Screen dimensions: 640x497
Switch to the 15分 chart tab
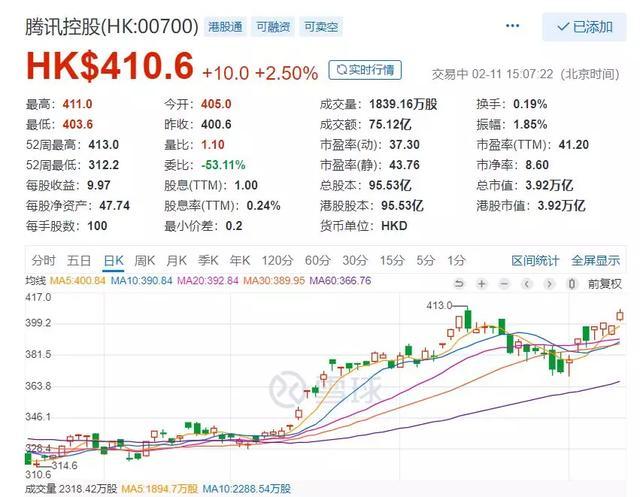pyautogui.click(x=392, y=260)
